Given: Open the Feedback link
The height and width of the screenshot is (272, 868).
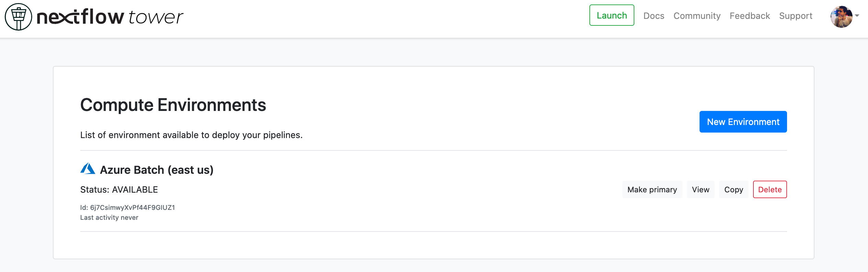Looking at the screenshot, I should click(x=750, y=16).
